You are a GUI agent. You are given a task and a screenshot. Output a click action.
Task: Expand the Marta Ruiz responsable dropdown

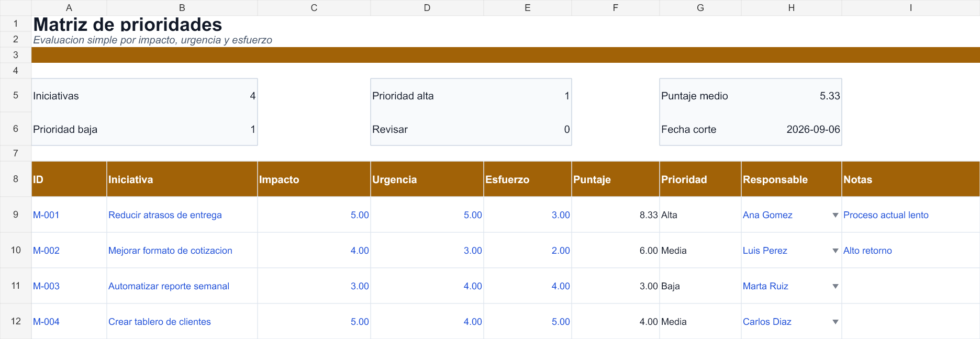coord(835,286)
